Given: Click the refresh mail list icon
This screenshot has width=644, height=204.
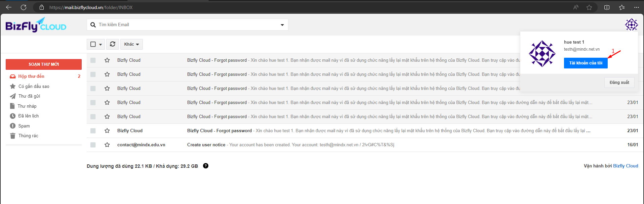Looking at the screenshot, I should pyautogui.click(x=113, y=44).
